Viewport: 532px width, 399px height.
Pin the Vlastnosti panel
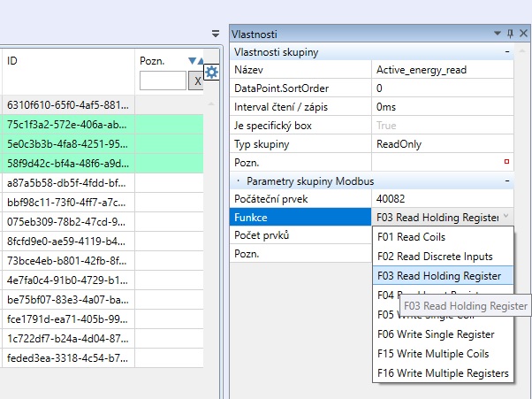click(x=510, y=34)
